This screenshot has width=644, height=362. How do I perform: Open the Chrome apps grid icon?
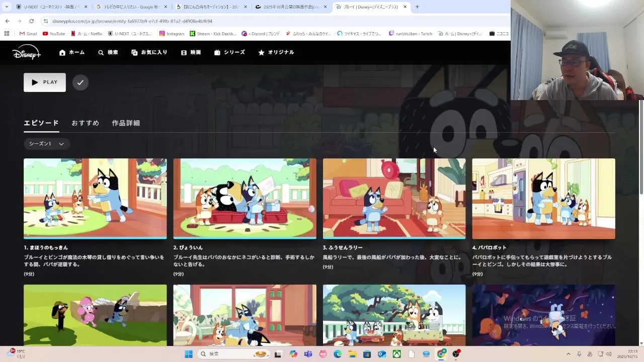pos(7,34)
